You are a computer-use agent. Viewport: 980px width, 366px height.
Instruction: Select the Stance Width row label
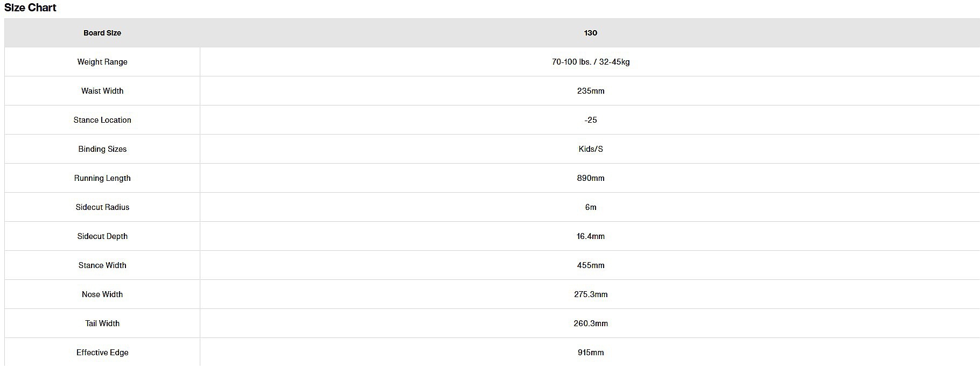(x=102, y=265)
